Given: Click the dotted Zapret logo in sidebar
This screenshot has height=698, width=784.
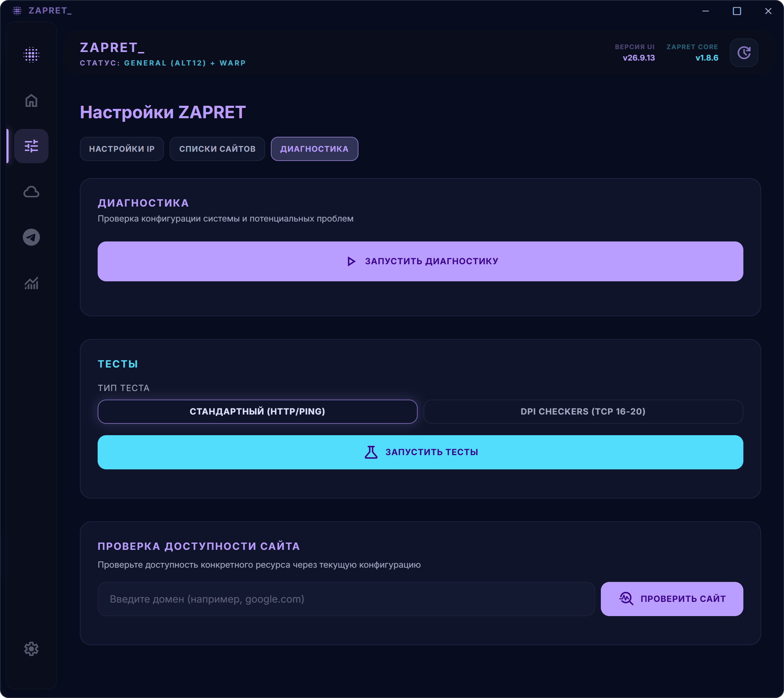Looking at the screenshot, I should coord(31,55).
